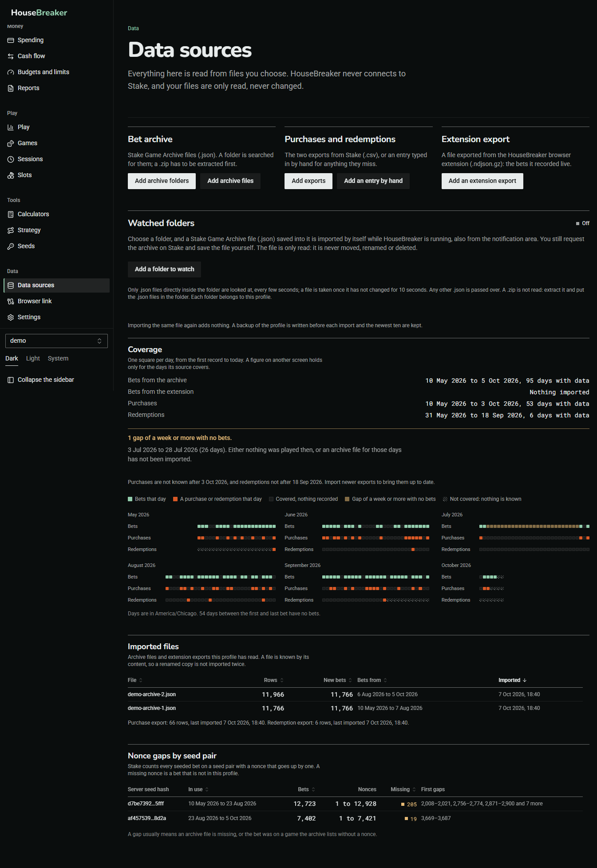The image size is (597, 868).
Task: Sort imported files by New bets
Action: [338, 680]
